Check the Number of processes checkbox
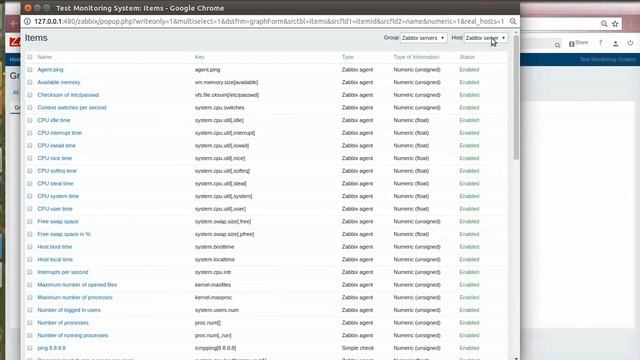Viewport: 640px width, 360px height. (x=29, y=323)
